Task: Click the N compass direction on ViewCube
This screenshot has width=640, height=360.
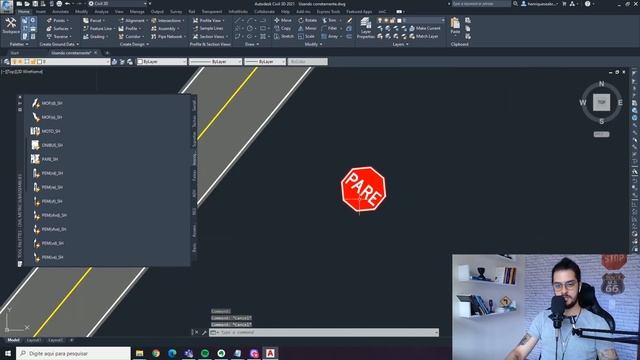Action: click(601, 84)
